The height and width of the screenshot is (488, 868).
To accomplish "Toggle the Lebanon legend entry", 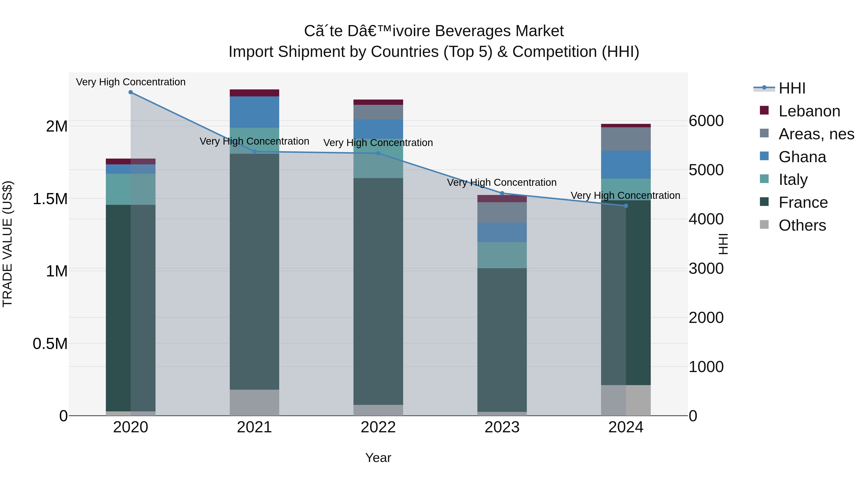I will coord(800,111).
